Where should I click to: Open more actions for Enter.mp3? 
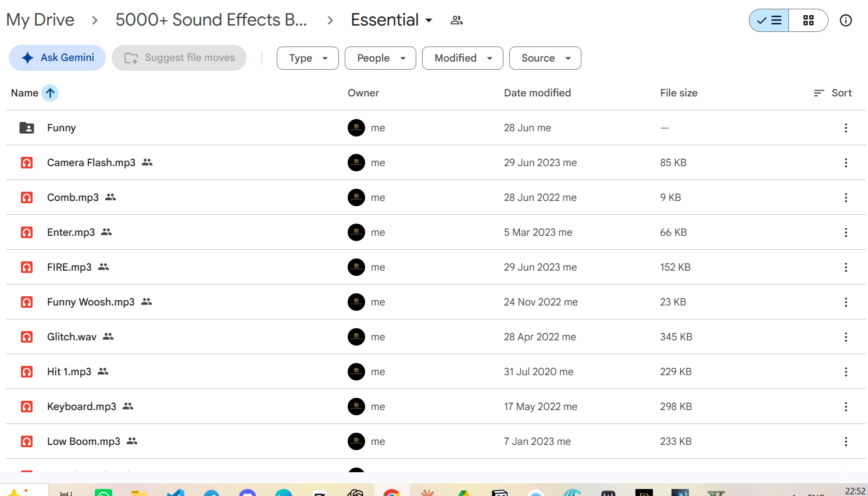coord(846,232)
